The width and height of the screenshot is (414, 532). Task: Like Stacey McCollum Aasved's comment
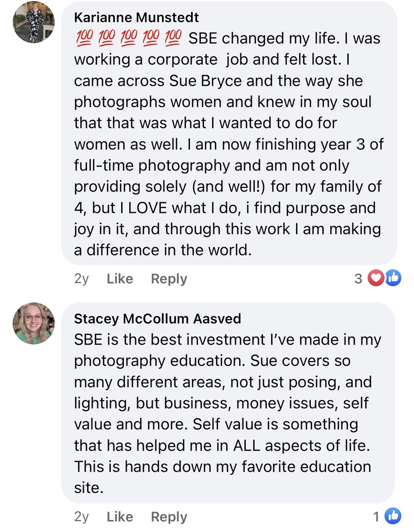[x=120, y=517]
